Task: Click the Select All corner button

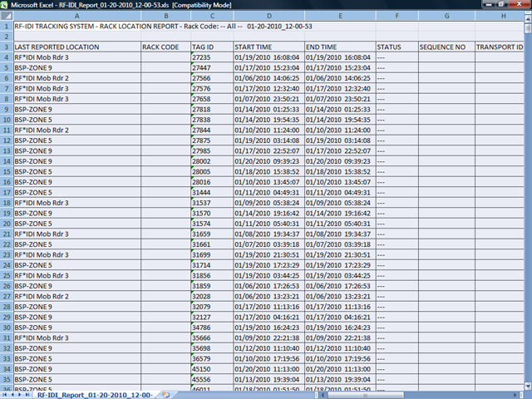Action: point(7,16)
